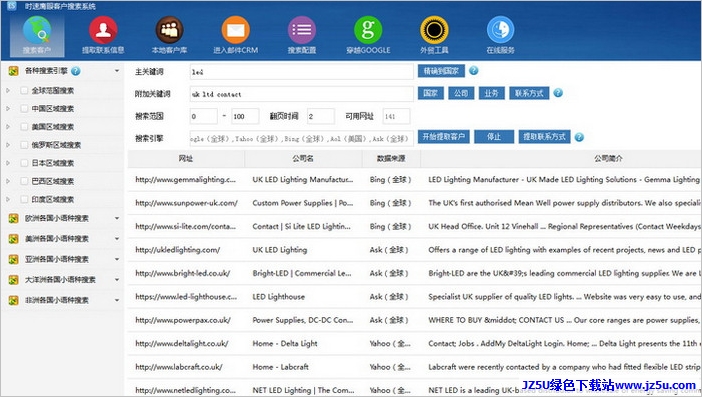Click help icon next to 各种搜索引擎
The height and width of the screenshot is (397, 702).
(76, 71)
